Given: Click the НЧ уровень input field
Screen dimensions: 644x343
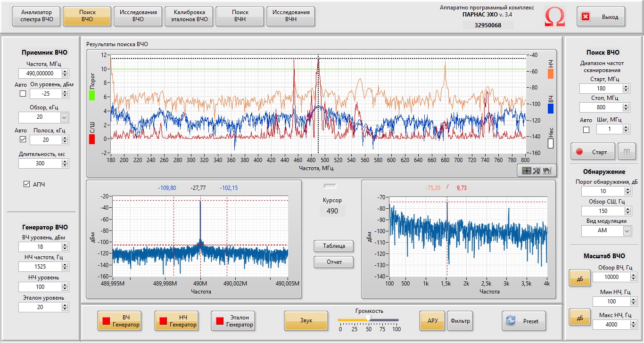Looking at the screenshot, I should [x=40, y=287].
